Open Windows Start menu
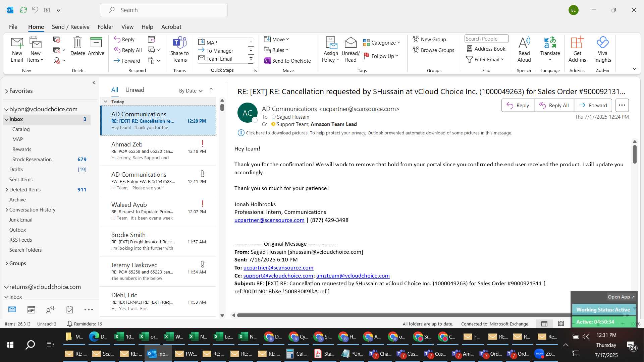Screen dimensions: 644x362 click(x=10, y=345)
